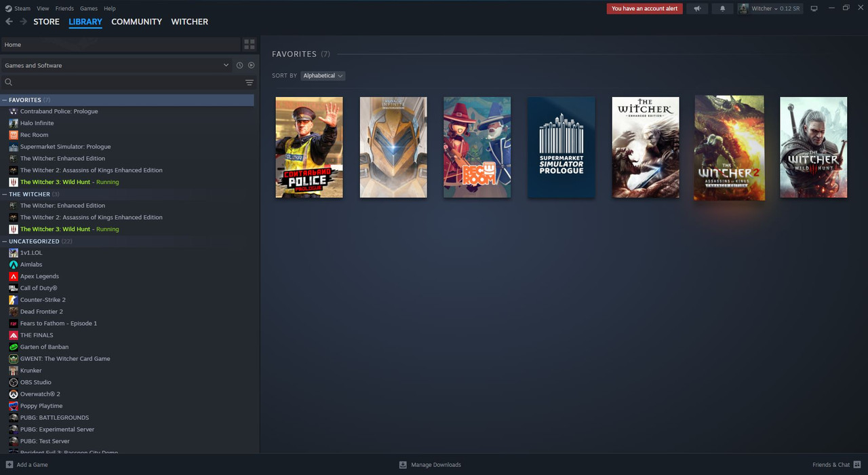Open Contraband Police Prologue cover
Viewport: 868px width, 475px height.
309,147
